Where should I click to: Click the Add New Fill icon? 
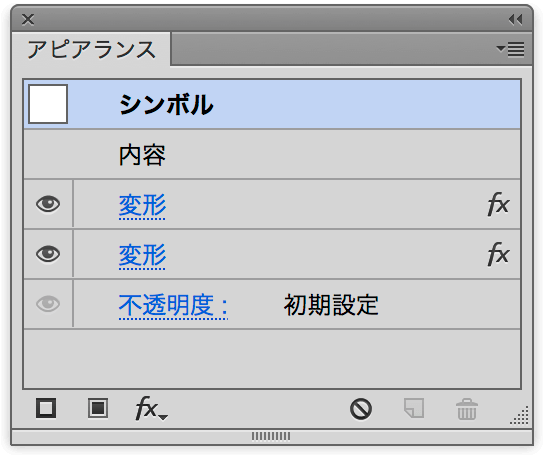[98, 408]
